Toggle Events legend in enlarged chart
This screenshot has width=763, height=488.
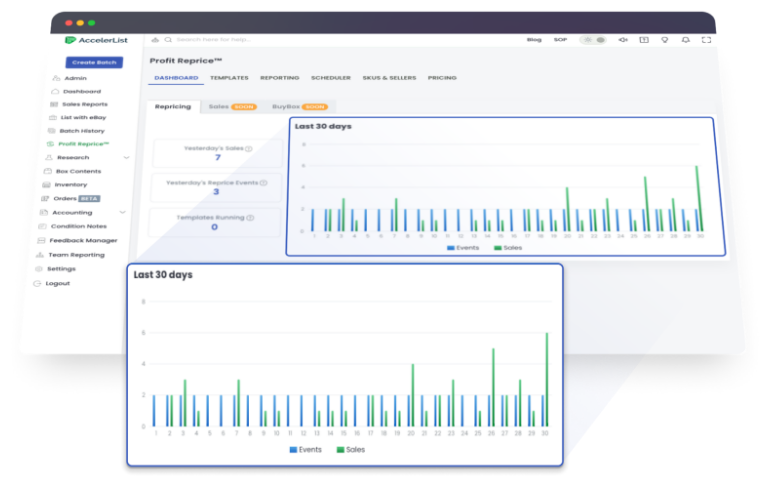[306, 450]
